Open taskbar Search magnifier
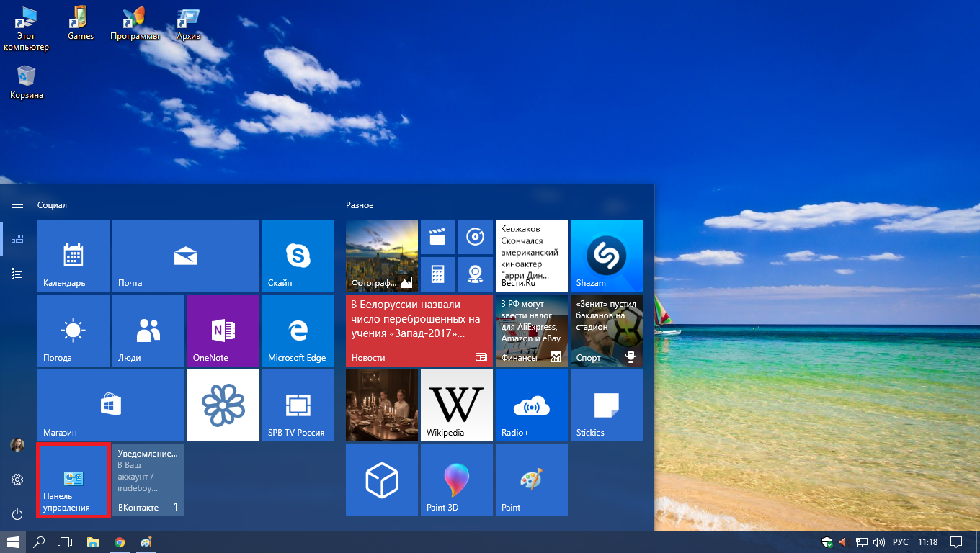This screenshot has width=980, height=553. pyautogui.click(x=40, y=542)
